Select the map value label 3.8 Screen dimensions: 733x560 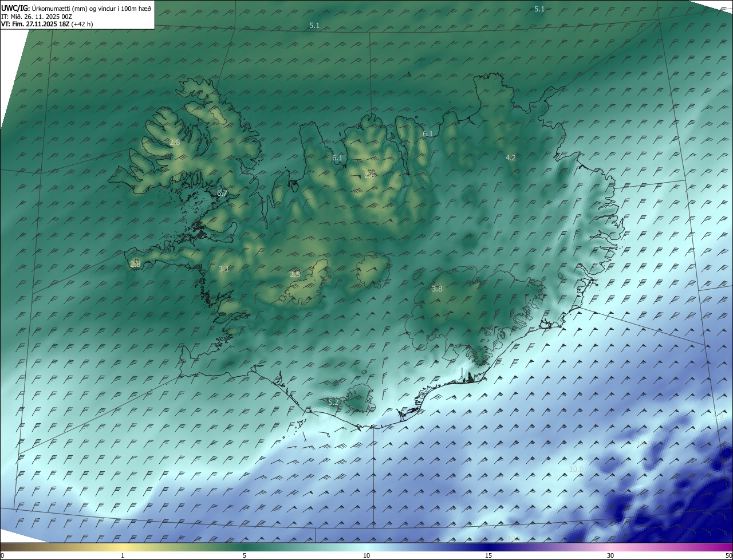coord(437,289)
